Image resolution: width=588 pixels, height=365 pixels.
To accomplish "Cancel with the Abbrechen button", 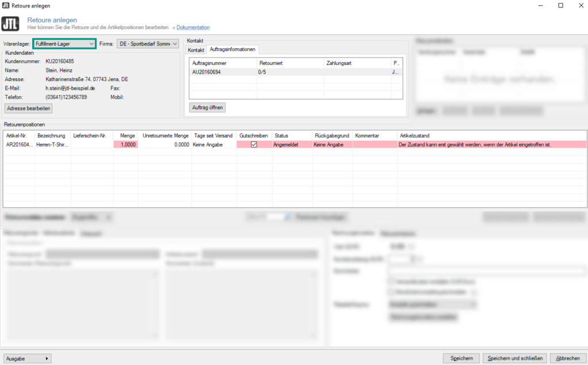I will [568, 358].
